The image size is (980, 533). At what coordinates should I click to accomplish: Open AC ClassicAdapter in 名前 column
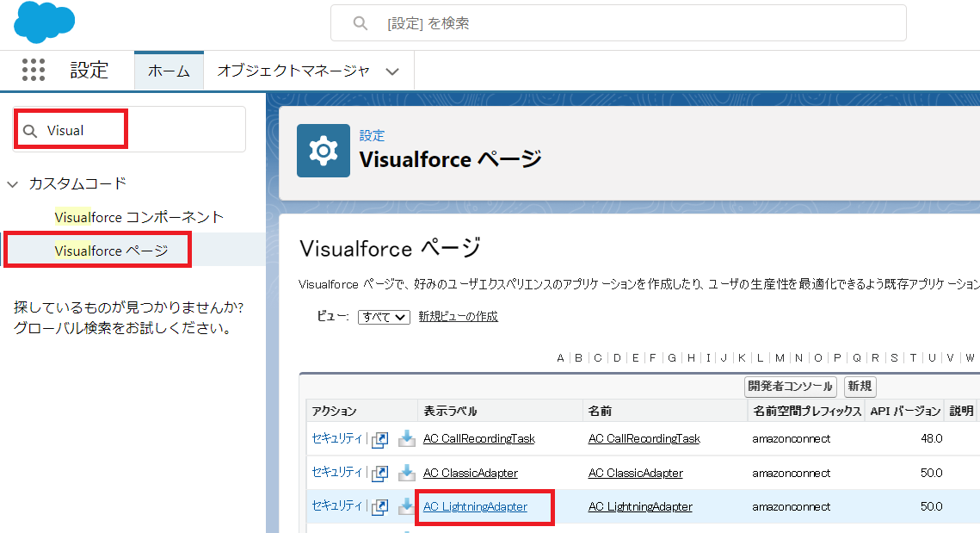coord(635,473)
